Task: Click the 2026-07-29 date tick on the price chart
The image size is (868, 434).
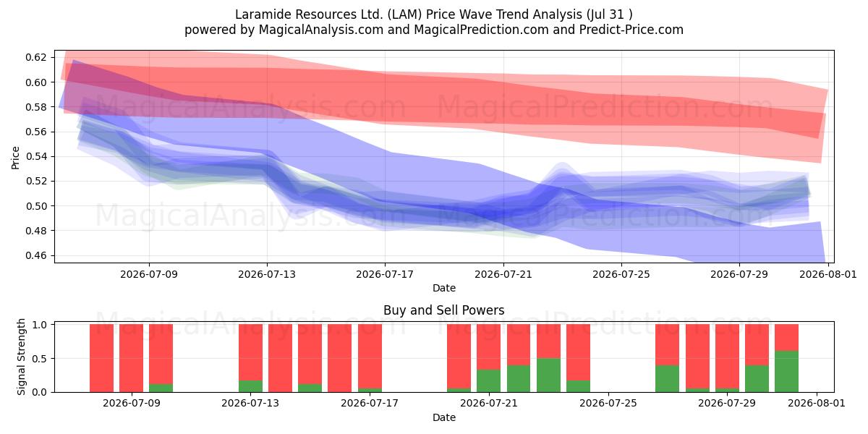Action: pos(739,273)
